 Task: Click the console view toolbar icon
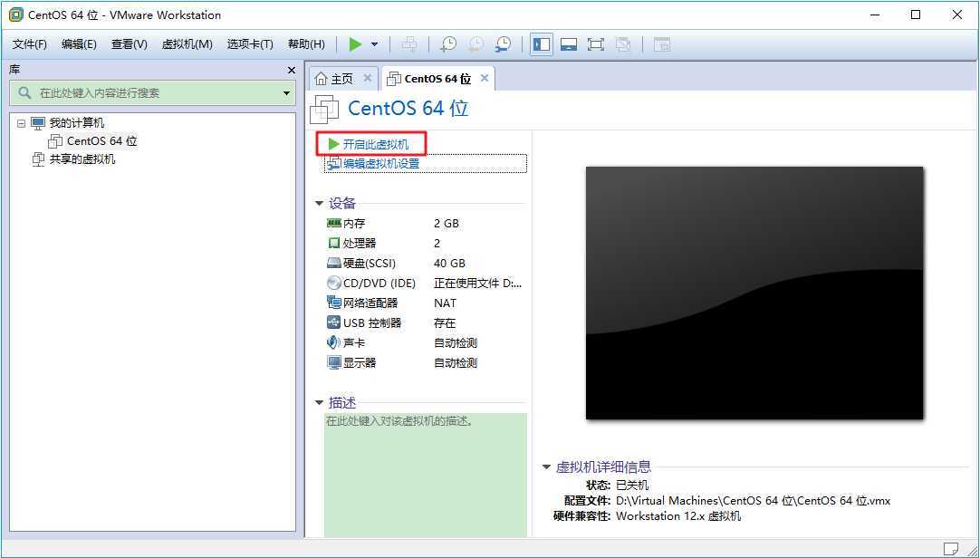coord(662,44)
